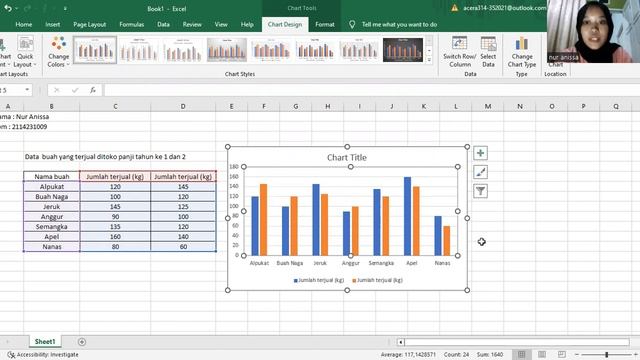This screenshot has height=360, width=640.
Task: Click the orange legend entry Jumlah terjual
Action: click(377, 280)
